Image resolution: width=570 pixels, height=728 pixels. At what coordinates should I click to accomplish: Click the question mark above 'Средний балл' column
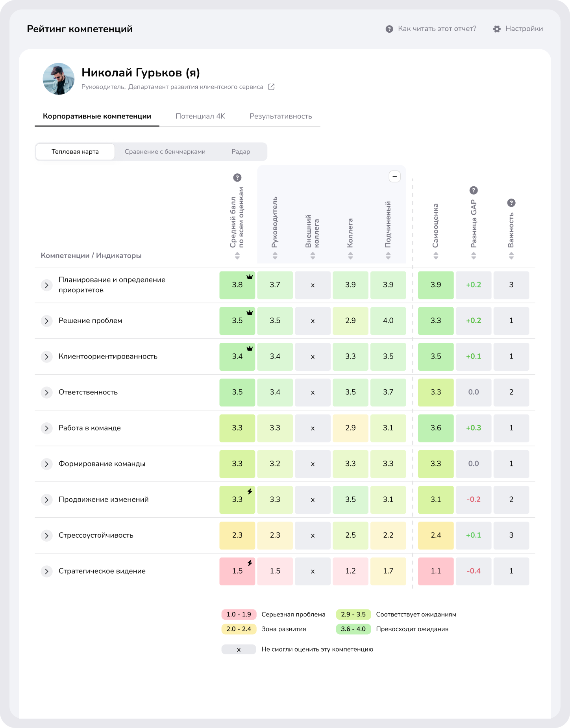click(237, 178)
